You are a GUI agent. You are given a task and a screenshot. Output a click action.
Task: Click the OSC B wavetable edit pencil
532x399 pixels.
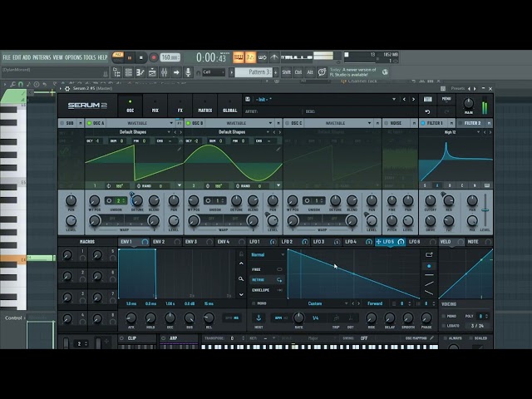278,149
